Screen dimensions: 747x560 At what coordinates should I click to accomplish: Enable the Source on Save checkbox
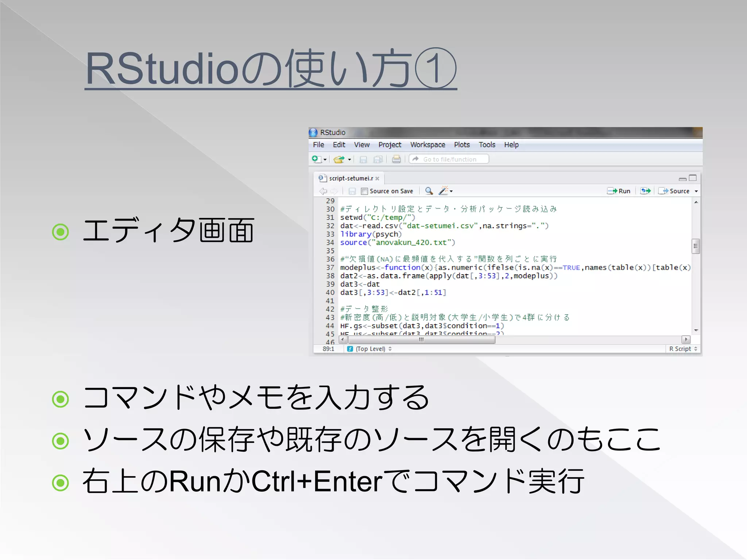364,191
